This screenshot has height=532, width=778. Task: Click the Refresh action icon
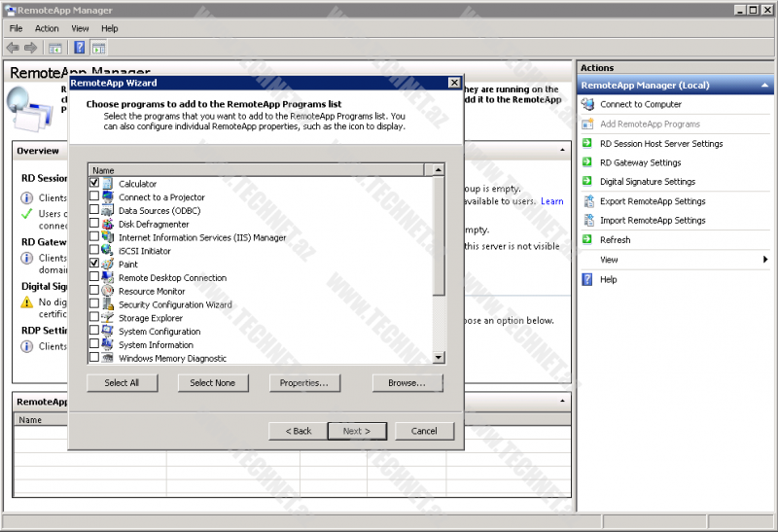point(587,239)
